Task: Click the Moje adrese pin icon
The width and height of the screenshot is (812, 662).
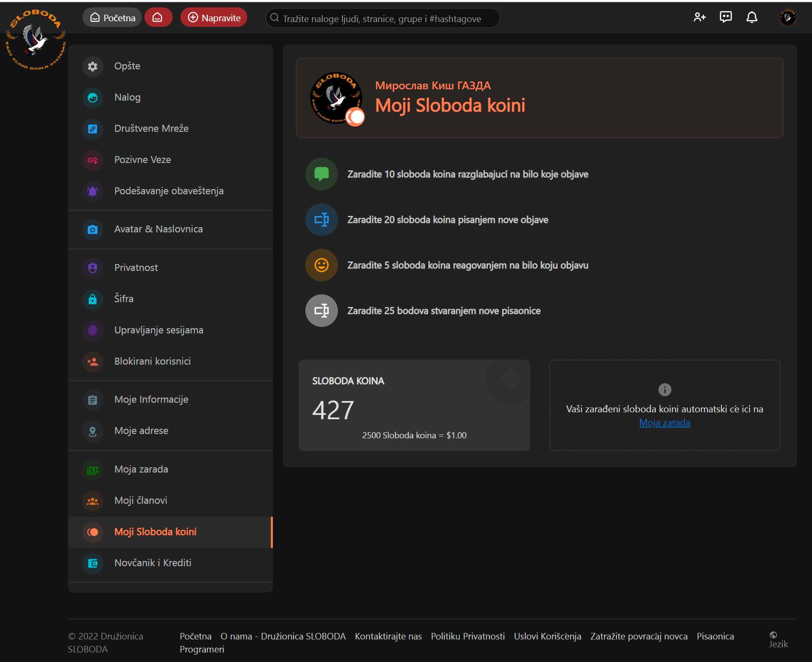Action: coord(92,431)
